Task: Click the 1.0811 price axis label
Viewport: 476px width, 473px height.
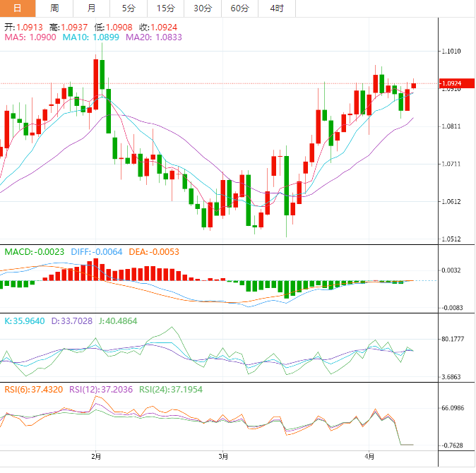Action: point(451,126)
